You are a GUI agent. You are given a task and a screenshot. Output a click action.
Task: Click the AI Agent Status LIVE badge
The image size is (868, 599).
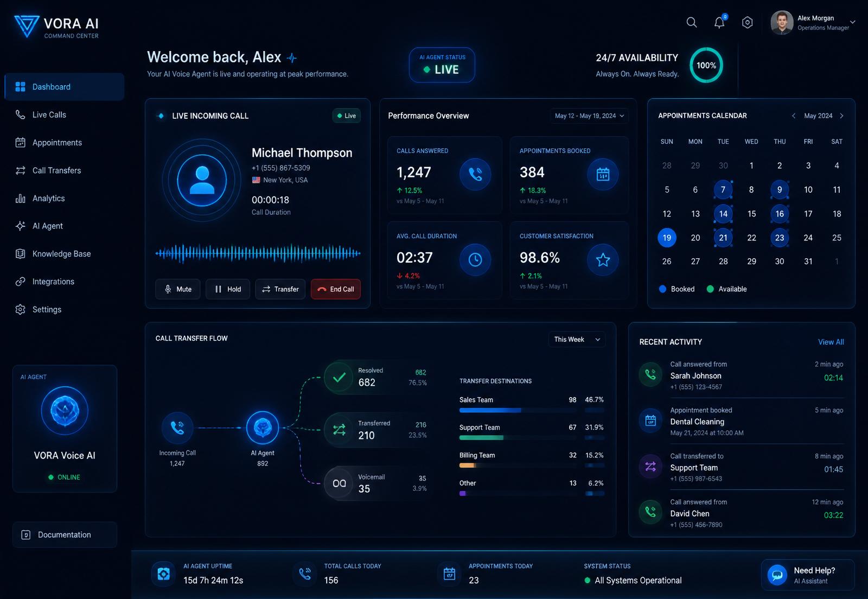point(442,65)
